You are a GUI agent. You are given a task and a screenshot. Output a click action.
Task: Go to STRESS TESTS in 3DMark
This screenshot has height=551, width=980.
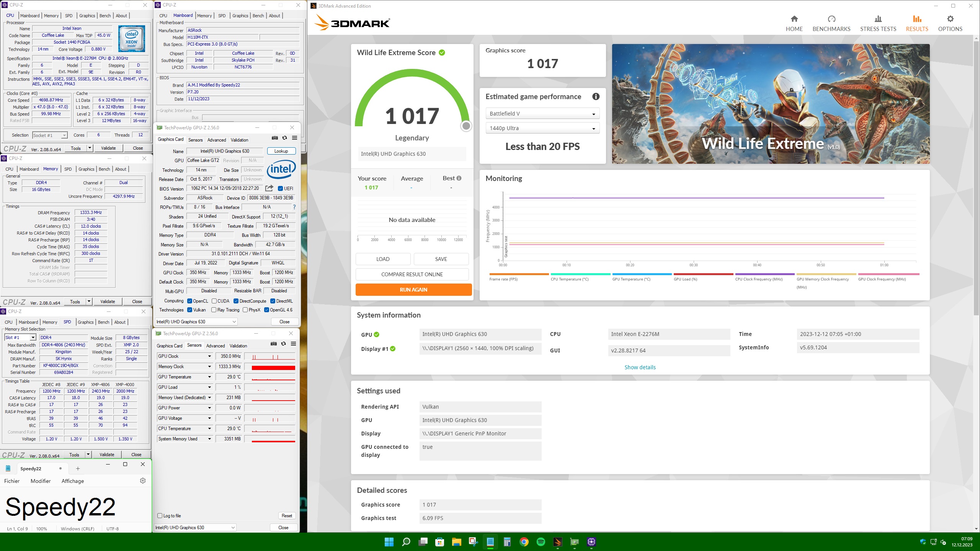[x=878, y=23]
